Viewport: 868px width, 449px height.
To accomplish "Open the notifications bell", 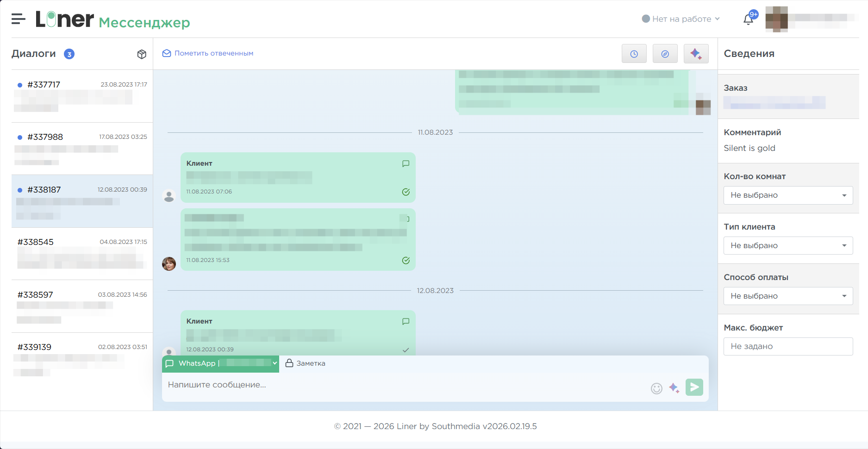I will 748,19.
